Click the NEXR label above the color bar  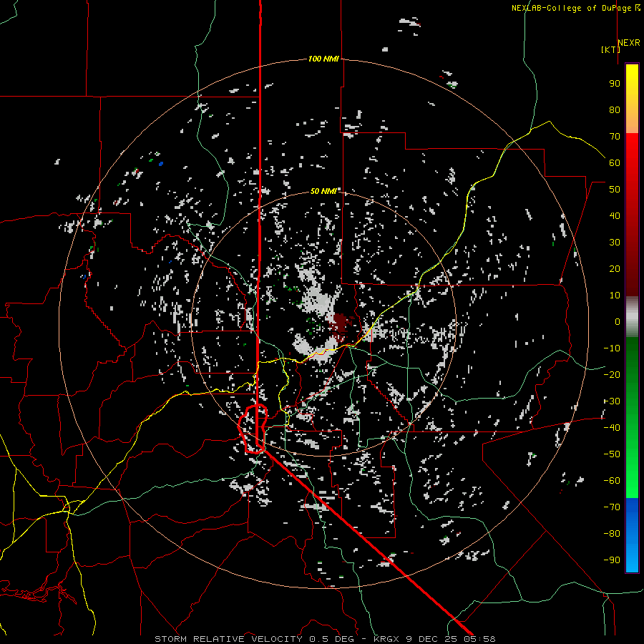coord(629,43)
